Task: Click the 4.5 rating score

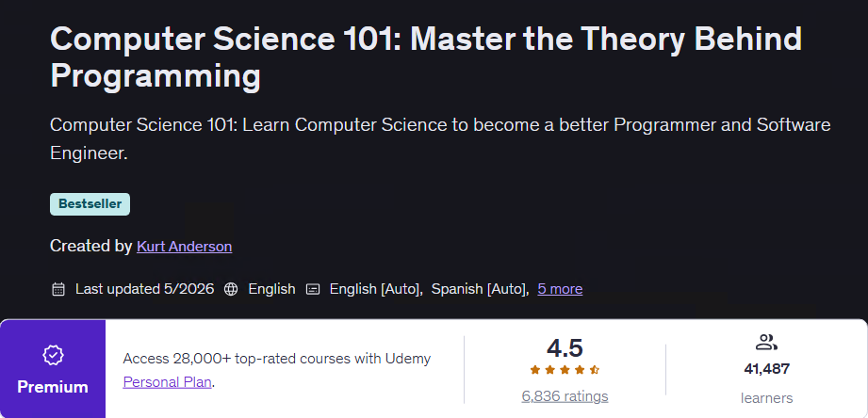Action: [x=565, y=348]
